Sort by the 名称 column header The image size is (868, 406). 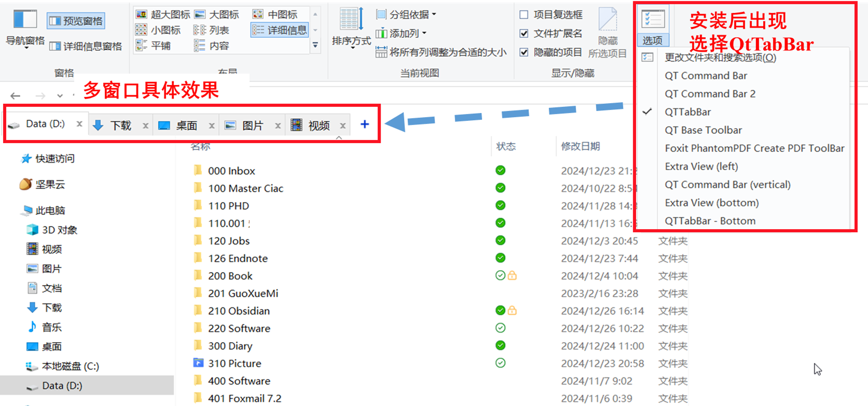[201, 147]
